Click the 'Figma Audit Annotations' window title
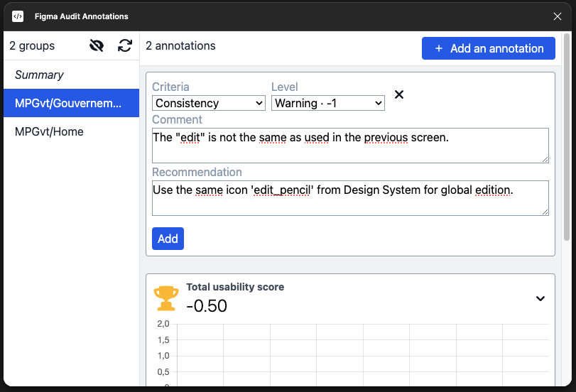This screenshot has height=392, width=576. [81, 16]
